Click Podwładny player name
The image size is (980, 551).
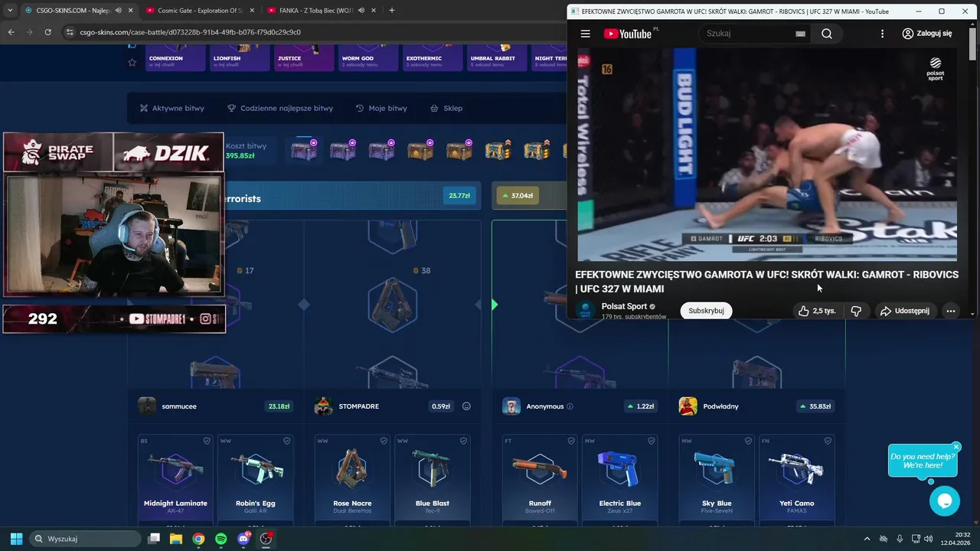720,406
